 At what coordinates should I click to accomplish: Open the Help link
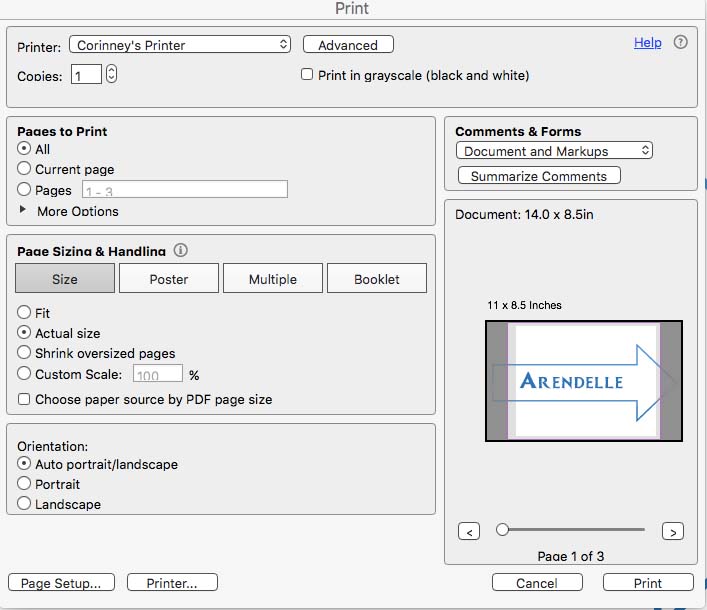[x=647, y=43]
